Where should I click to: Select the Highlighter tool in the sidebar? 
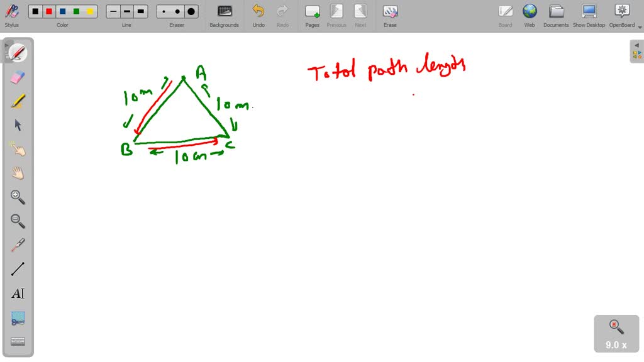pyautogui.click(x=17, y=101)
